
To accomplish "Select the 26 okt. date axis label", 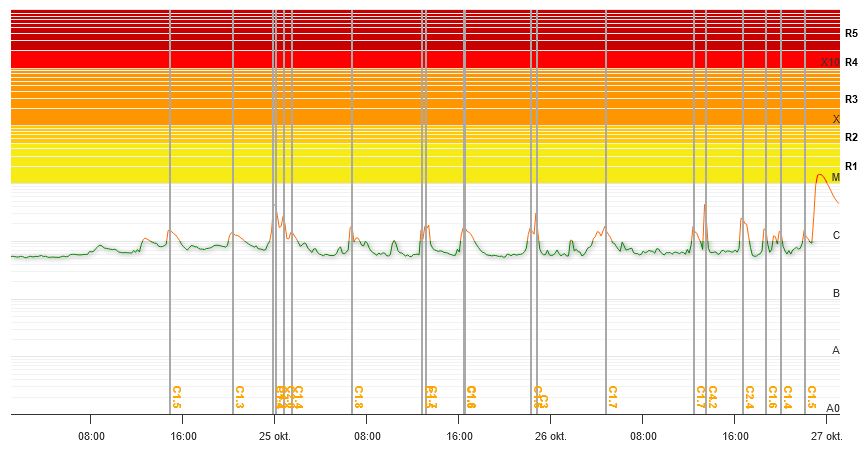I will coord(550,436).
